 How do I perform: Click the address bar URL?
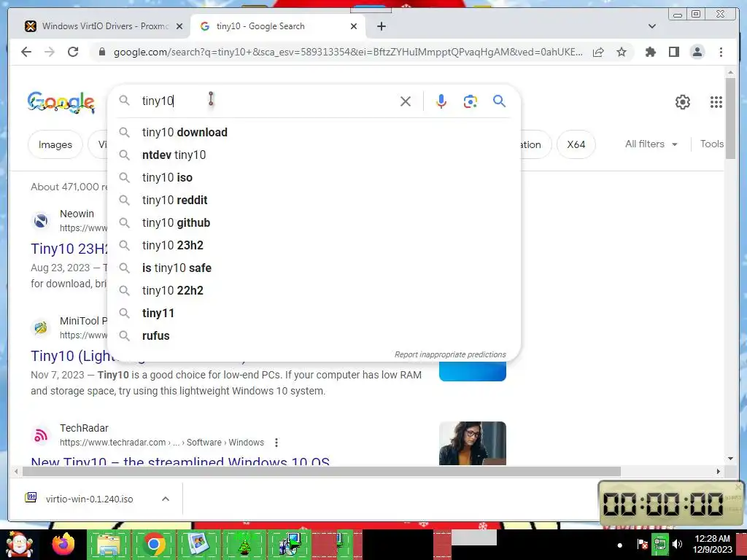coord(347,52)
